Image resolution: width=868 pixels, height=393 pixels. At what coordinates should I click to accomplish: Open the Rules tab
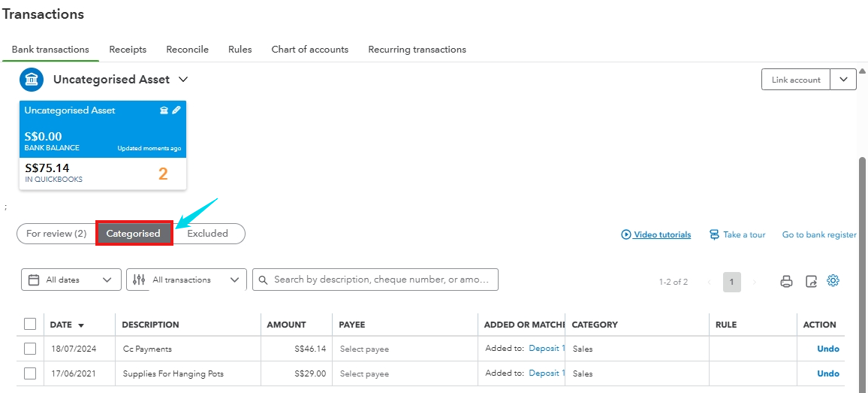click(240, 50)
